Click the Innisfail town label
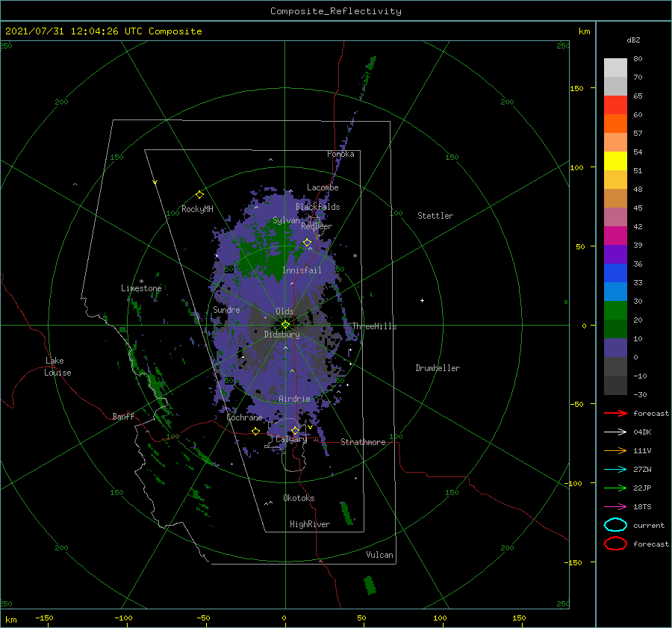The image size is (672, 628). [x=302, y=270]
